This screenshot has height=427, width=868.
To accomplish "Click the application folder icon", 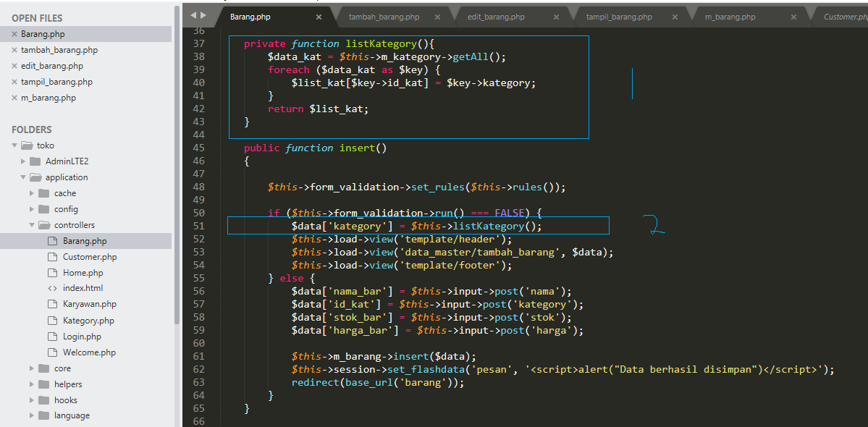I will (x=35, y=177).
